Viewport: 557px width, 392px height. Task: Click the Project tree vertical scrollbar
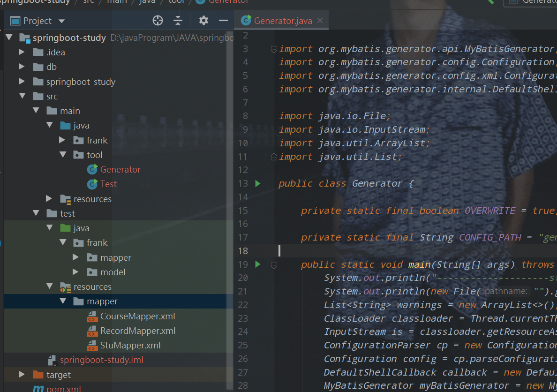[230, 210]
